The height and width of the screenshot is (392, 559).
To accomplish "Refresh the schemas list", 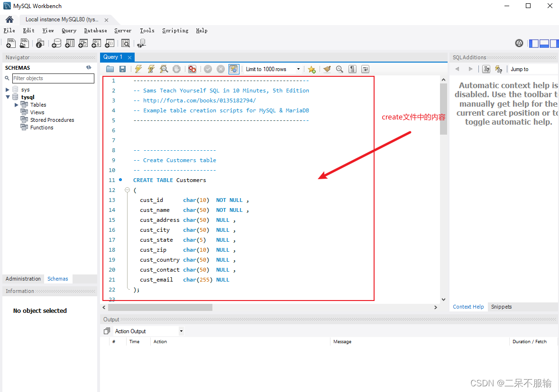I will [88, 67].
